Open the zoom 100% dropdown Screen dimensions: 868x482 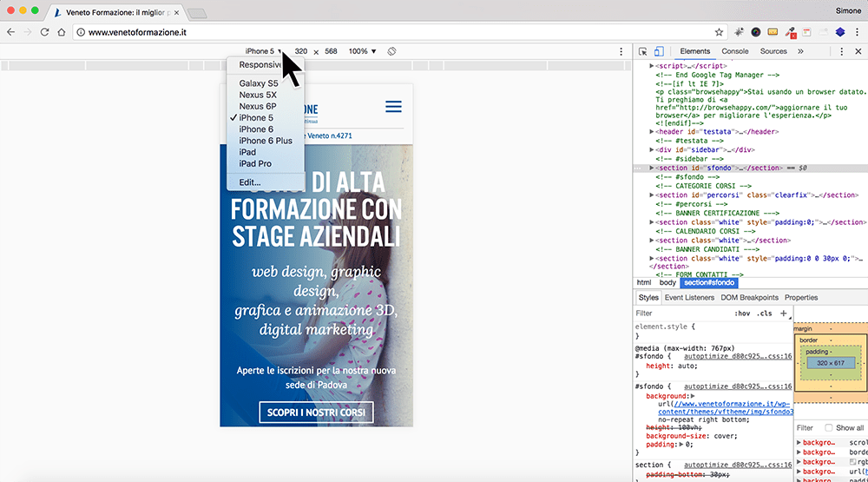click(x=363, y=51)
